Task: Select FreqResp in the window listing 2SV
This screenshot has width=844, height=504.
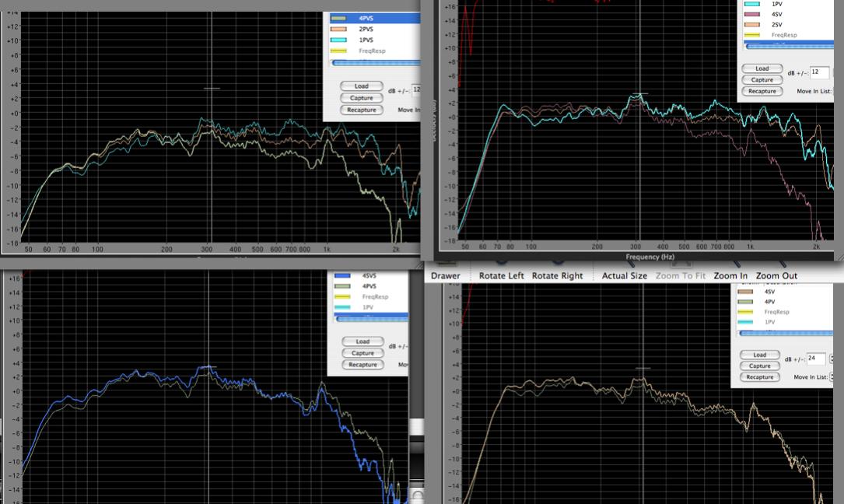Action: pos(784,35)
